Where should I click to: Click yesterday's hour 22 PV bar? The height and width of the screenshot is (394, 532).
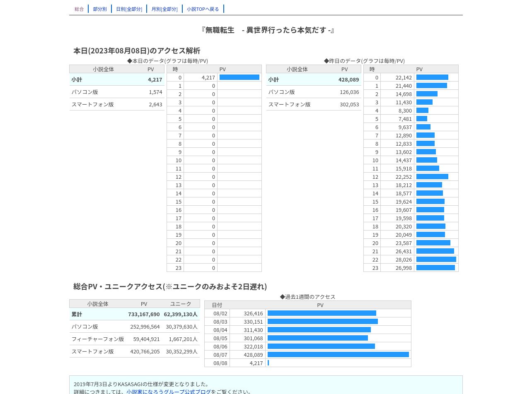coord(436,259)
